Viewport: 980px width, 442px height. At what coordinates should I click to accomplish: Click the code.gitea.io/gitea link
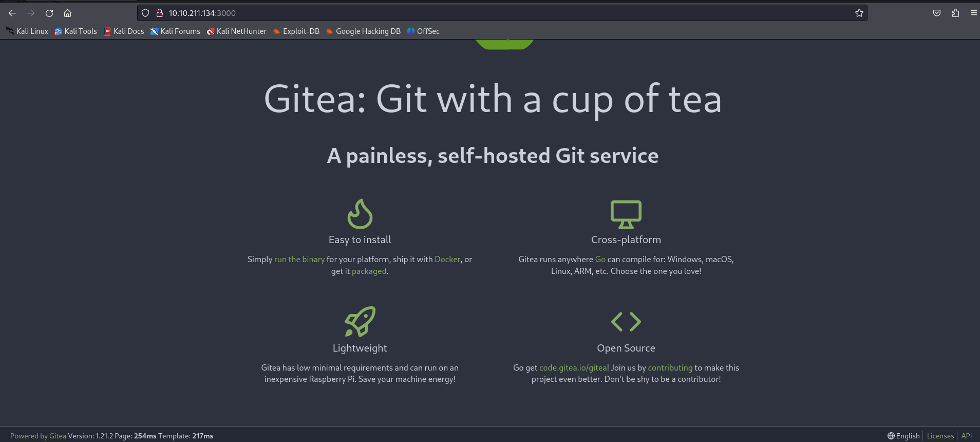click(573, 368)
